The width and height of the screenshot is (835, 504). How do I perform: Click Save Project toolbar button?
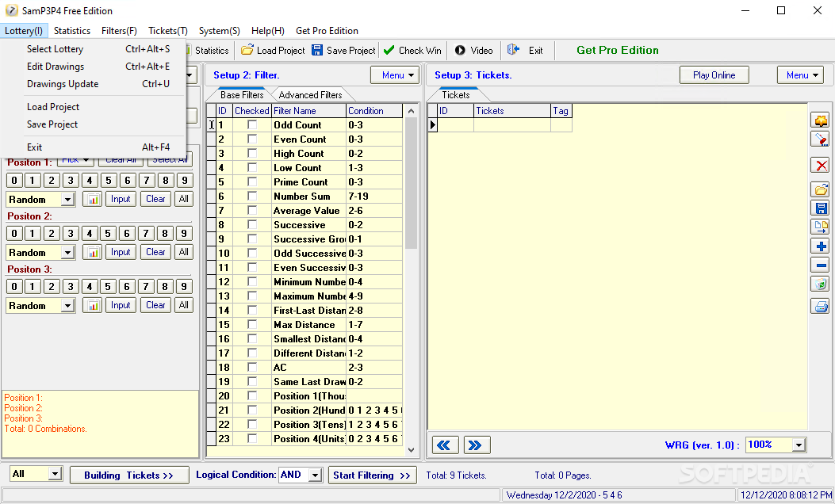344,51
